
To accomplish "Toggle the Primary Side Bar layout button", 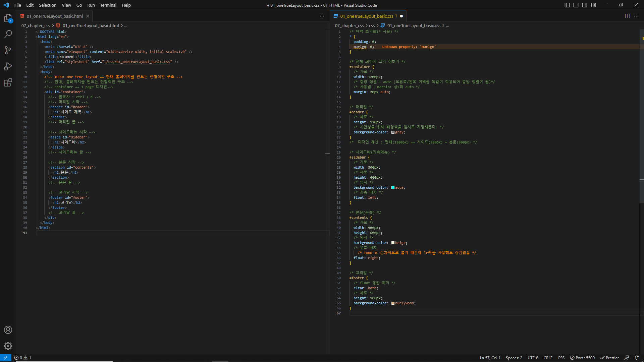I will (x=567, y=5).
